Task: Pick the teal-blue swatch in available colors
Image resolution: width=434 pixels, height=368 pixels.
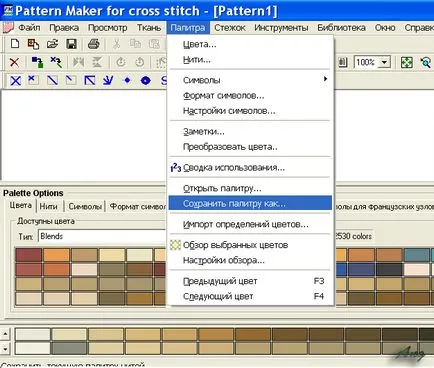Action: pos(416,255)
